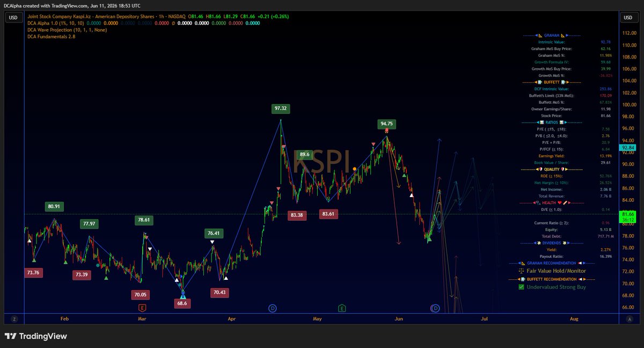Click the 70.43 swing low label

tap(219, 293)
